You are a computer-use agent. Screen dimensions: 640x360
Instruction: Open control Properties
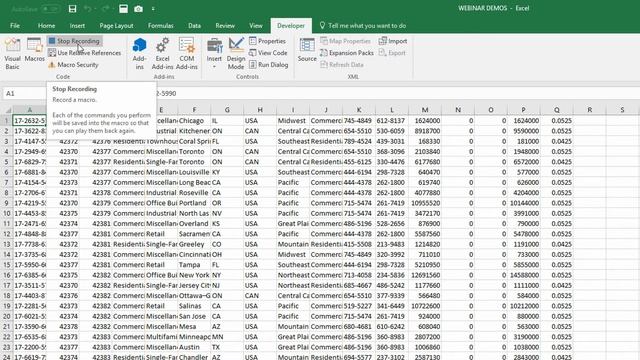[x=267, y=41]
